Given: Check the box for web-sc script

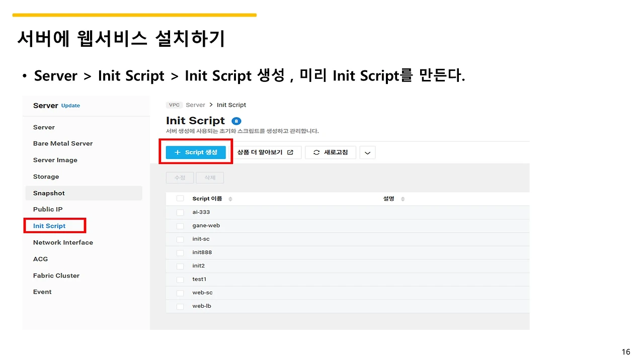Looking at the screenshot, I should point(180,293).
